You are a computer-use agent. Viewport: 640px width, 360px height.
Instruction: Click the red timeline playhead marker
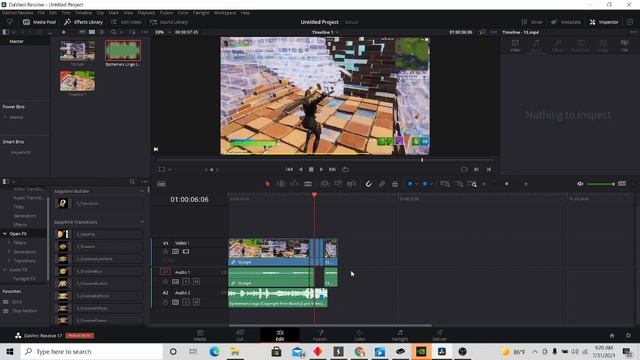(x=314, y=195)
